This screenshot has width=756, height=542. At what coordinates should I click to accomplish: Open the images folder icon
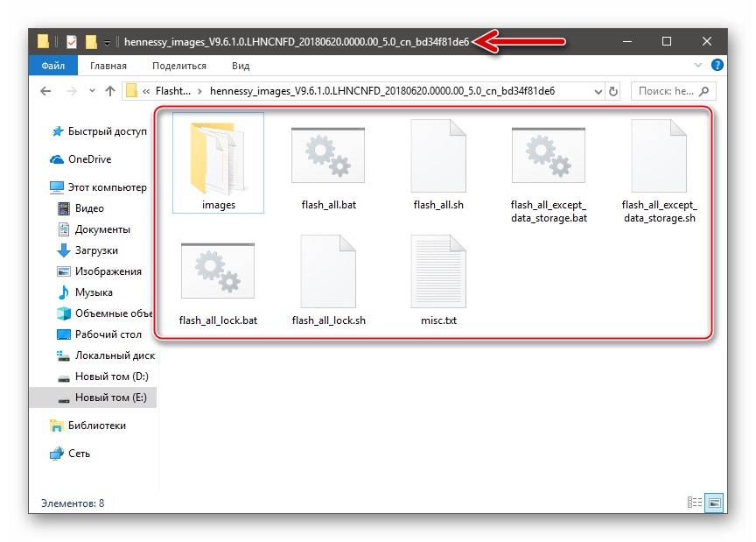218,157
